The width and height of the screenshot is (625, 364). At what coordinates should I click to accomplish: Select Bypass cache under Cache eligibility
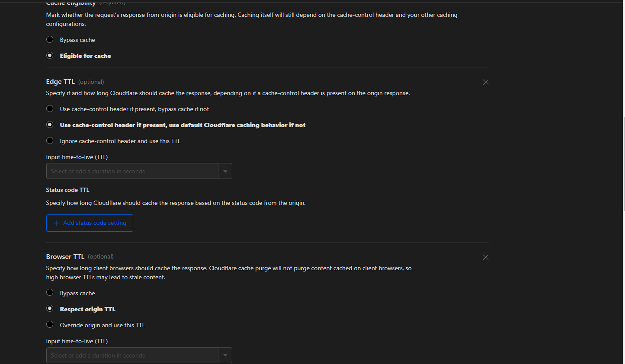pyautogui.click(x=50, y=40)
